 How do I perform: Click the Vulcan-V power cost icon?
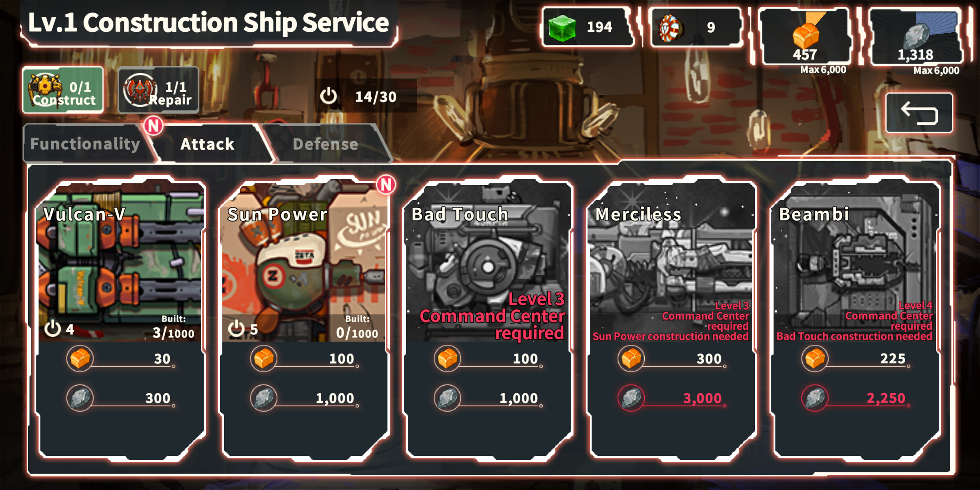(x=53, y=328)
